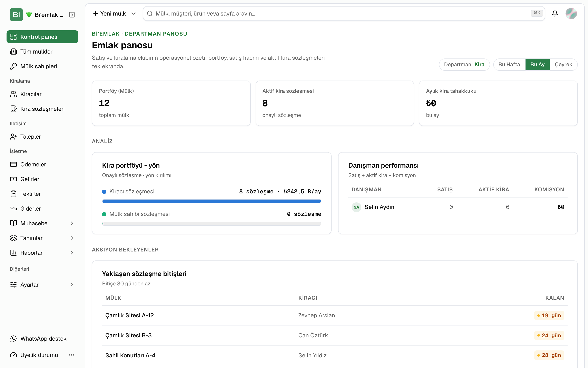The image size is (588, 368).
Task: Select the Bu Ay period
Action: (537, 64)
